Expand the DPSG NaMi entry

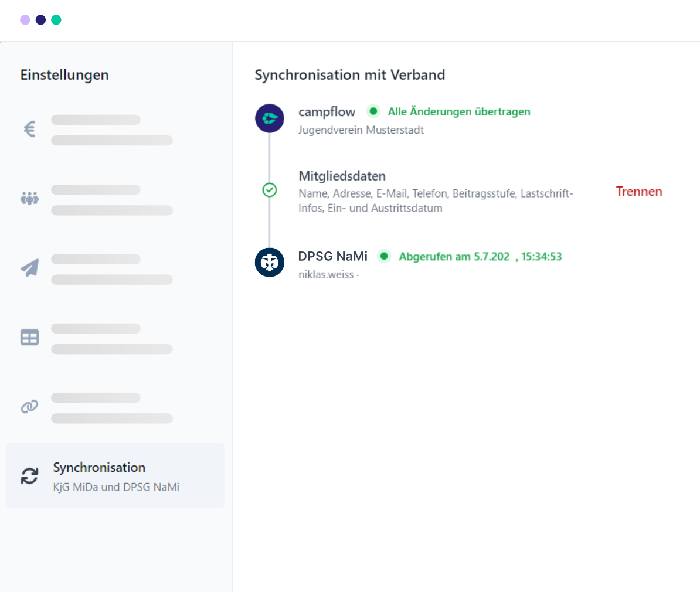333,256
